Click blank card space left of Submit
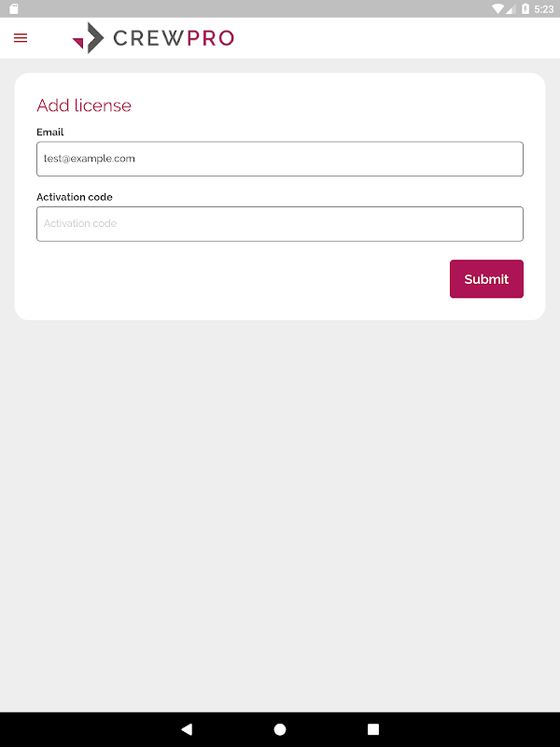The height and width of the screenshot is (747, 560). tap(233, 279)
